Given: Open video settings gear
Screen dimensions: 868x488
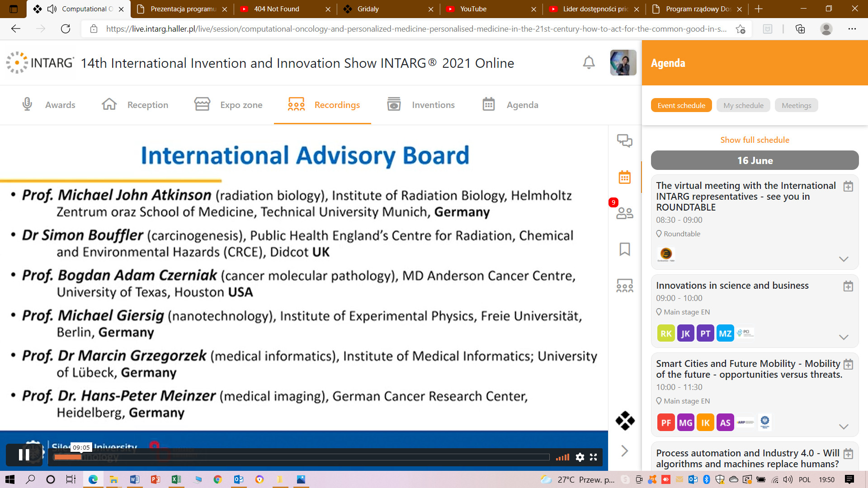Looking at the screenshot, I should coord(580,457).
